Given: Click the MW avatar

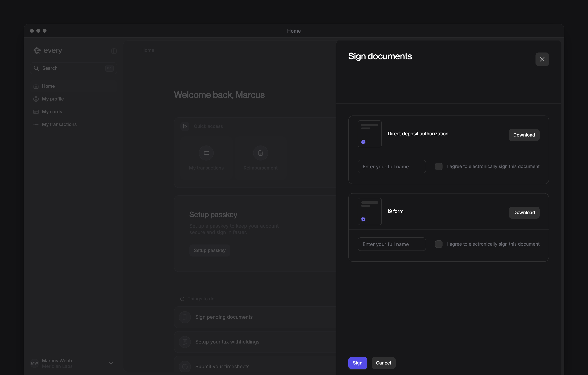Looking at the screenshot, I should coord(34,363).
